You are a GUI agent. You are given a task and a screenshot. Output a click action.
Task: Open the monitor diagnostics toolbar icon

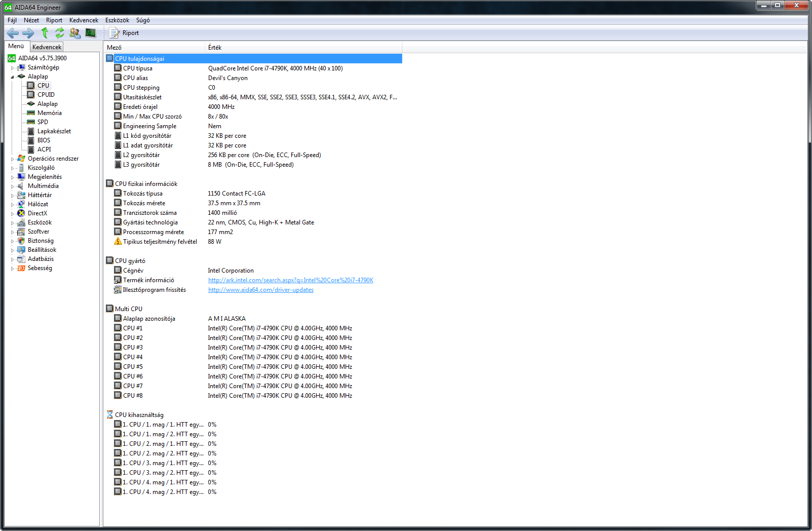(x=91, y=33)
